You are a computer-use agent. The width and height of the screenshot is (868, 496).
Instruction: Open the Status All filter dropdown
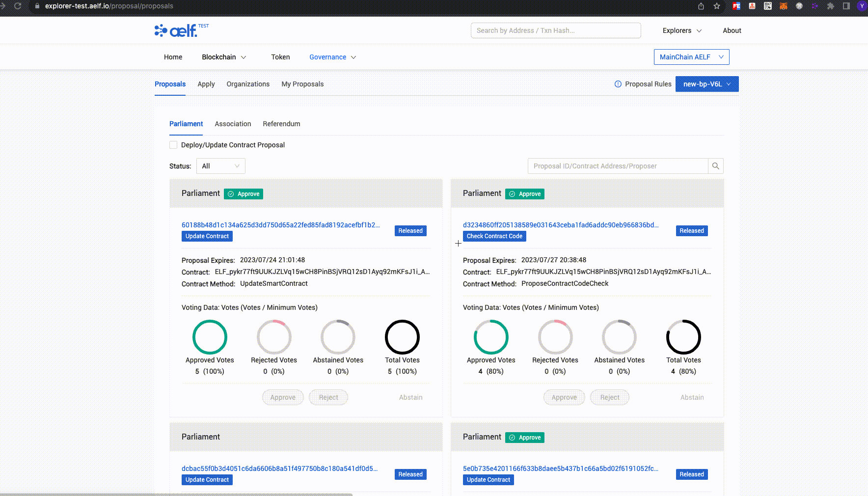point(220,166)
